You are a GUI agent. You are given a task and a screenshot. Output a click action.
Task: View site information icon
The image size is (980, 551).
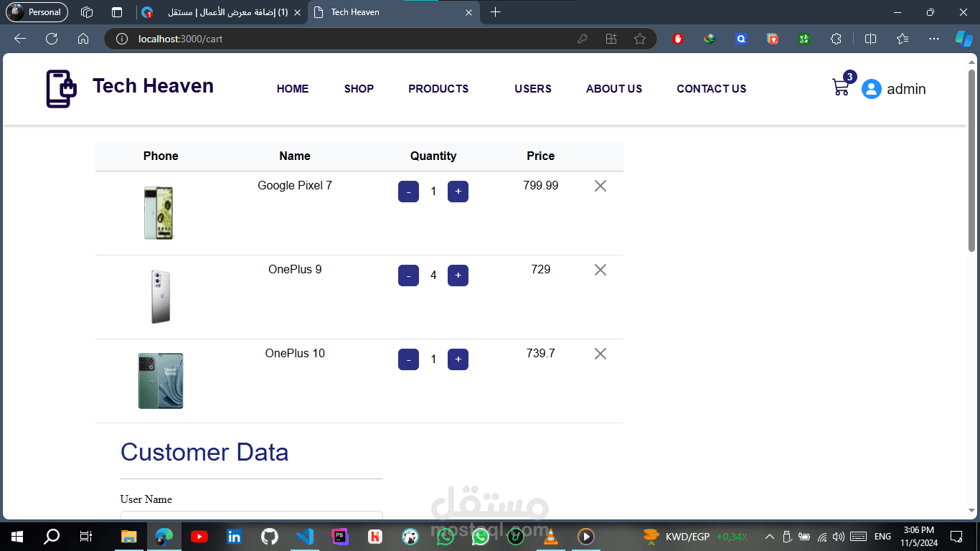point(122,39)
